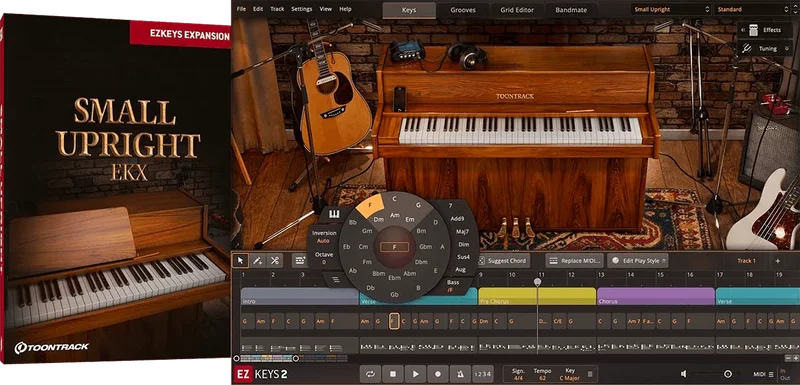Open the Track menu
The image size is (800, 385).
pos(278,9)
